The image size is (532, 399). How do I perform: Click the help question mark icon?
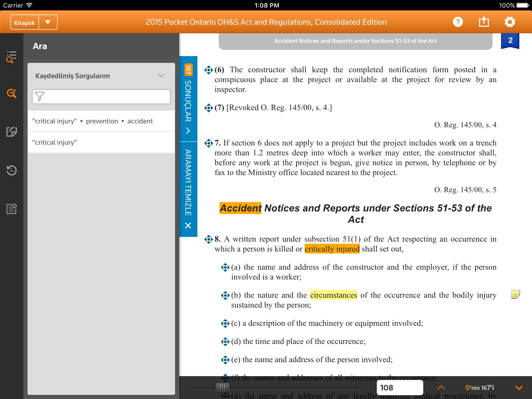coord(458,22)
